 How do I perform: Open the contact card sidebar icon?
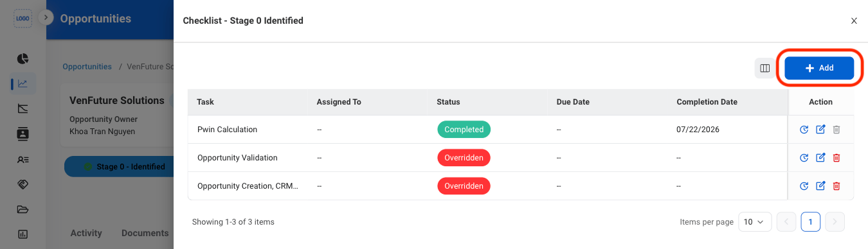point(23,134)
